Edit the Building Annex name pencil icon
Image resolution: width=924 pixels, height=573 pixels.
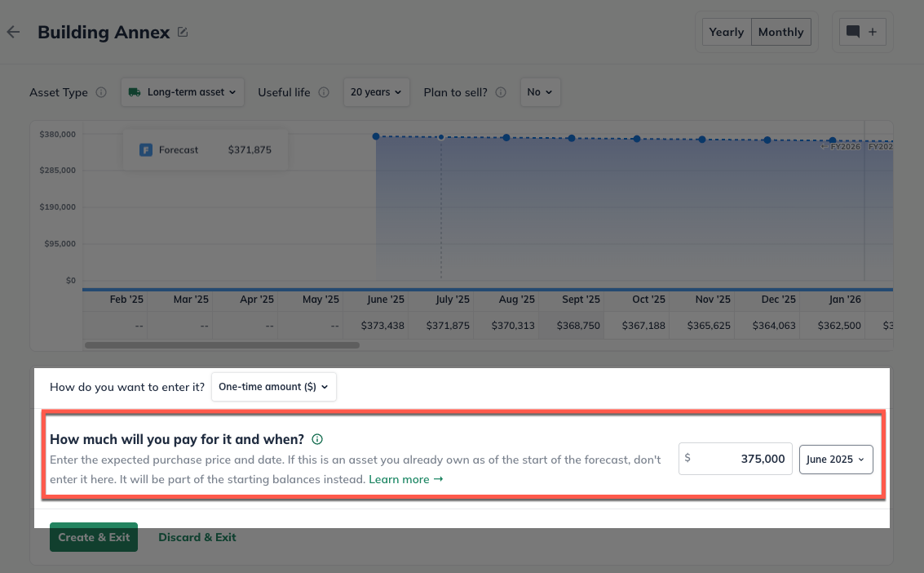(x=183, y=33)
